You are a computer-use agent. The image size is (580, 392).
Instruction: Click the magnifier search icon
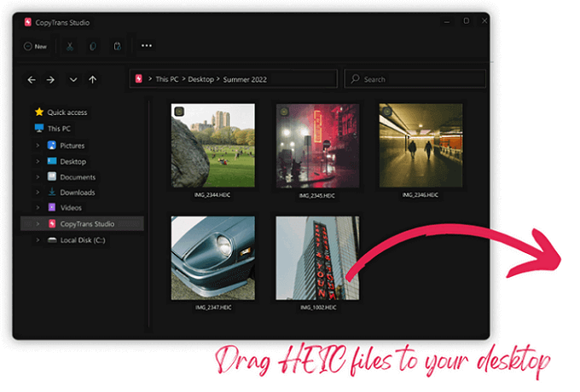click(x=355, y=78)
